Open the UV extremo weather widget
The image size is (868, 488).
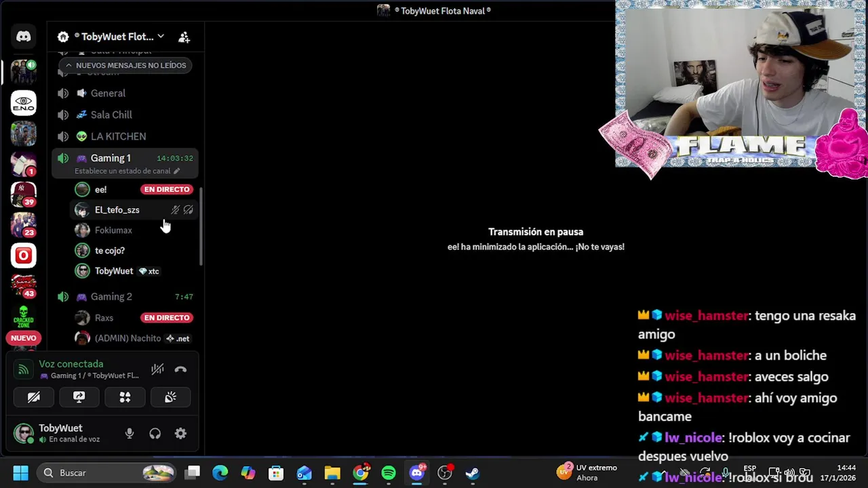[x=587, y=473]
